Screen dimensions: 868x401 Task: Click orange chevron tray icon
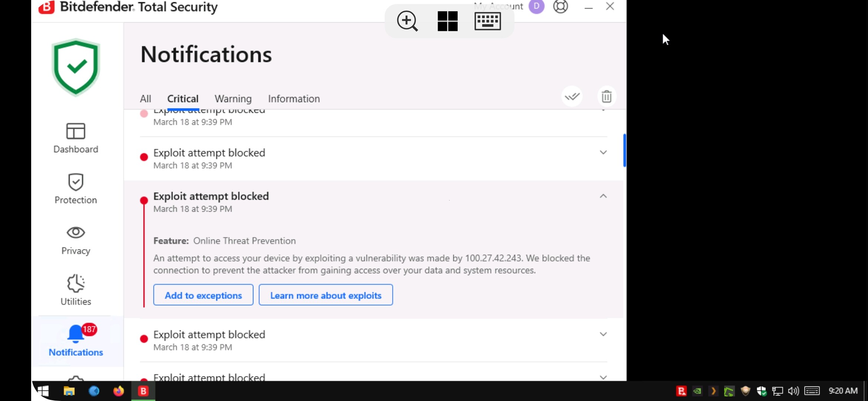(x=713, y=391)
